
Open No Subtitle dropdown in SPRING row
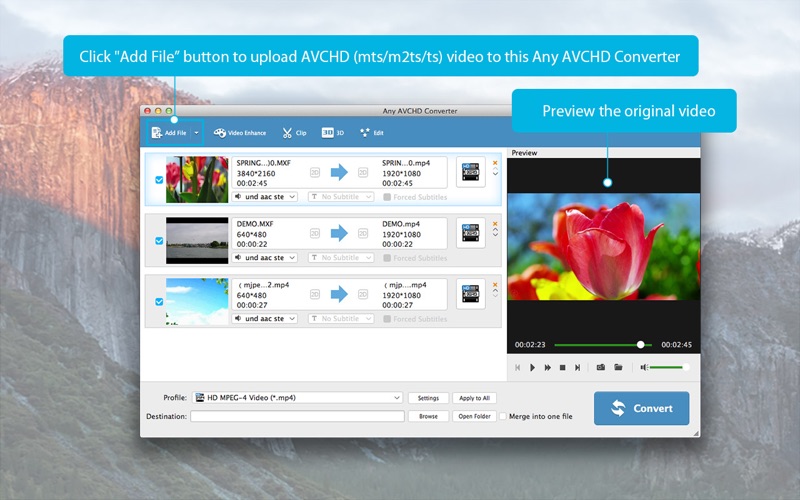coord(341,196)
